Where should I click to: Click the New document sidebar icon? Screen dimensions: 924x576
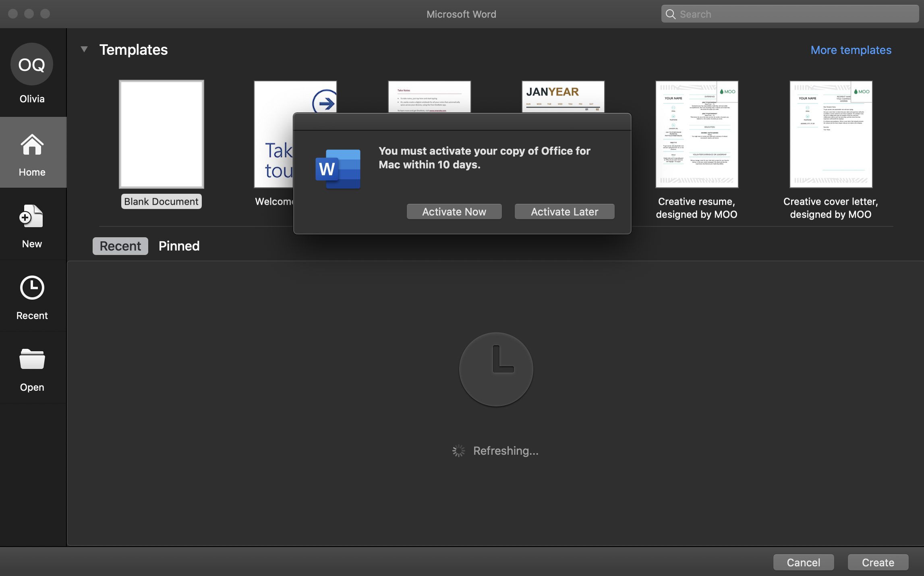31,216
